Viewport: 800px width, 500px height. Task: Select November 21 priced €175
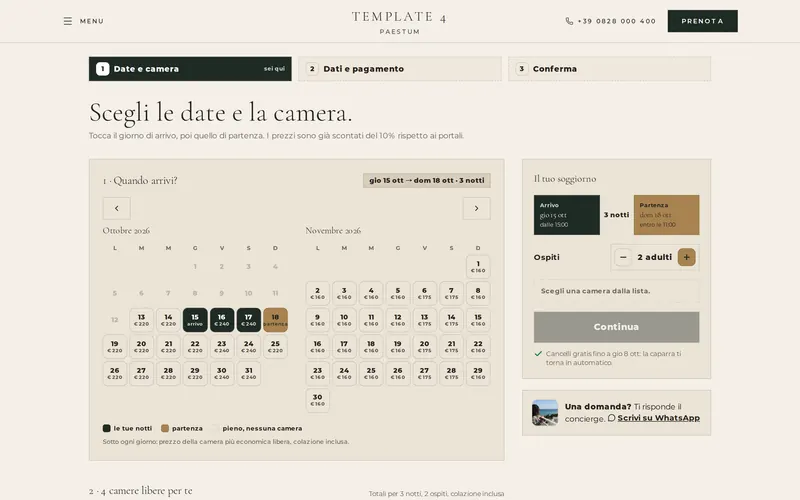pos(452,347)
